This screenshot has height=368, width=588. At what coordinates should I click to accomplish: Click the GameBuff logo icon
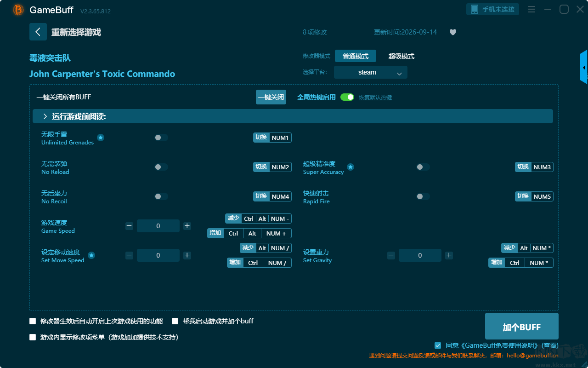pos(18,10)
